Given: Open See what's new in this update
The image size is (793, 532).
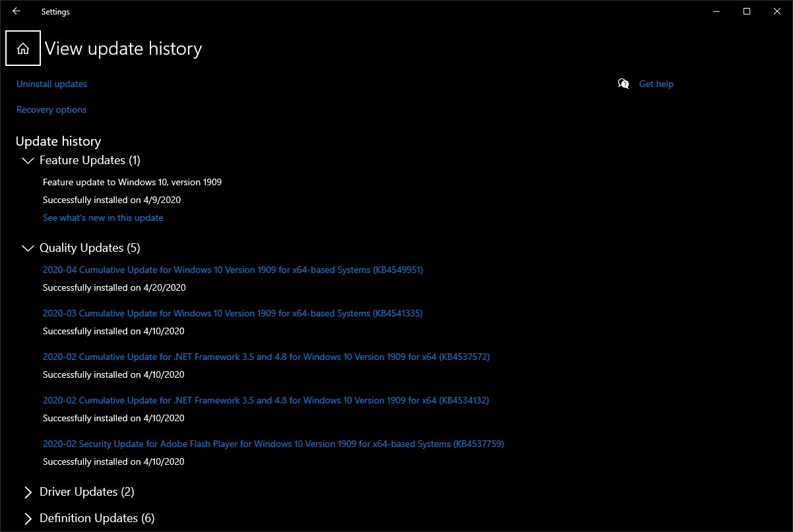Looking at the screenshot, I should 103,218.
